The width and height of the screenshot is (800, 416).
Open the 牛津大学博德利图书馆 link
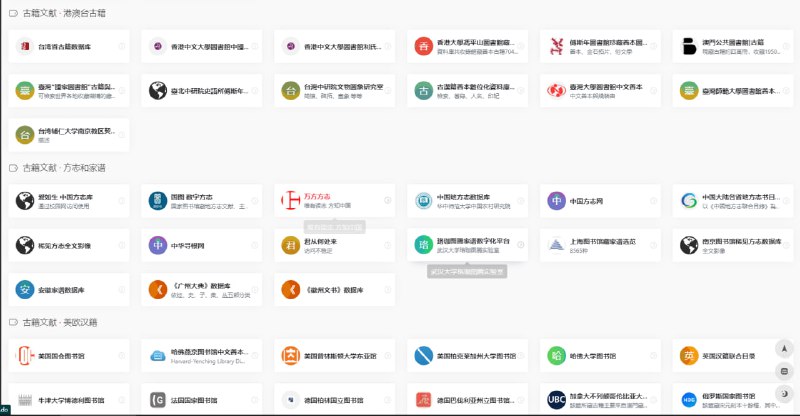tap(71, 400)
